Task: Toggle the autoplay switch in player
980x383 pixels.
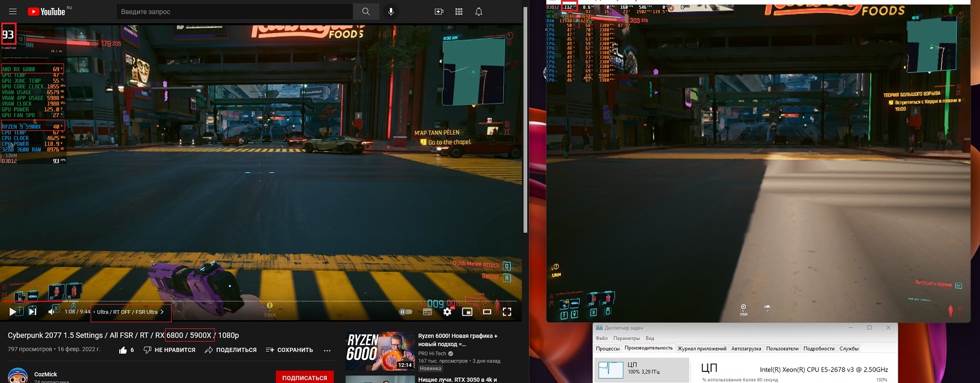Action: click(x=406, y=312)
